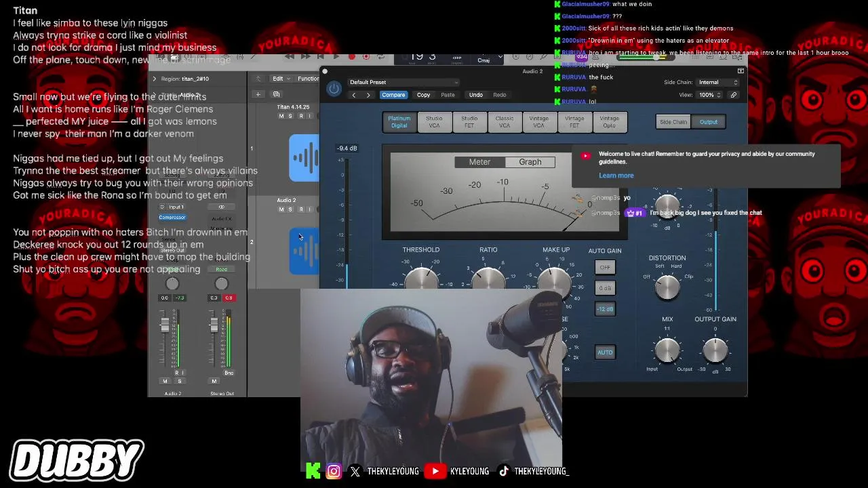Viewport: 868px width, 488px height.
Task: Select the Classic VCA compressor model
Action: click(x=505, y=122)
